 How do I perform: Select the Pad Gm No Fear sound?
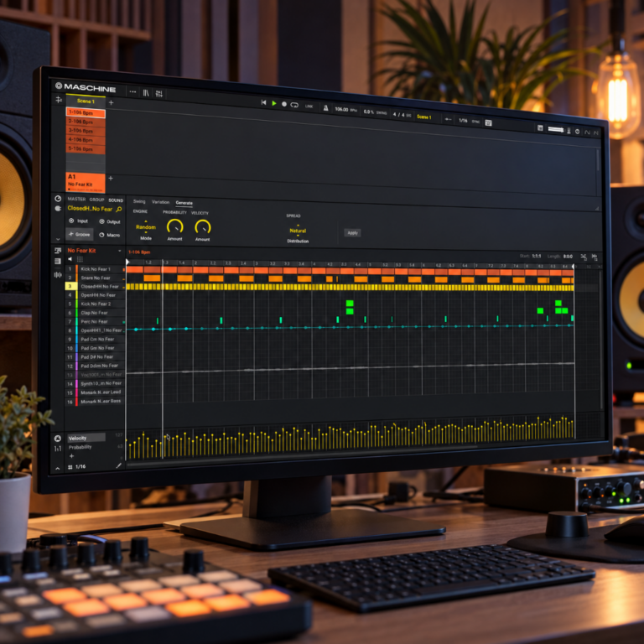[x=95, y=348]
